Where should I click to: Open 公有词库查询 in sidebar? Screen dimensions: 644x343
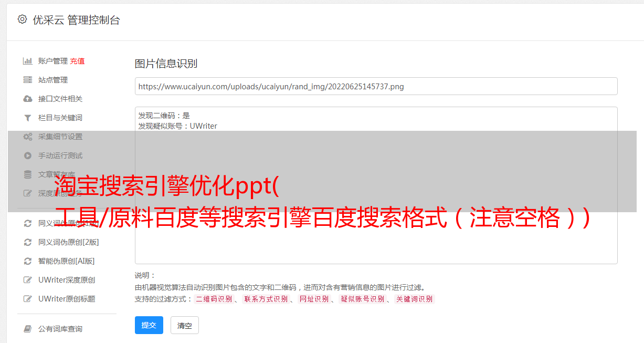[60, 329]
